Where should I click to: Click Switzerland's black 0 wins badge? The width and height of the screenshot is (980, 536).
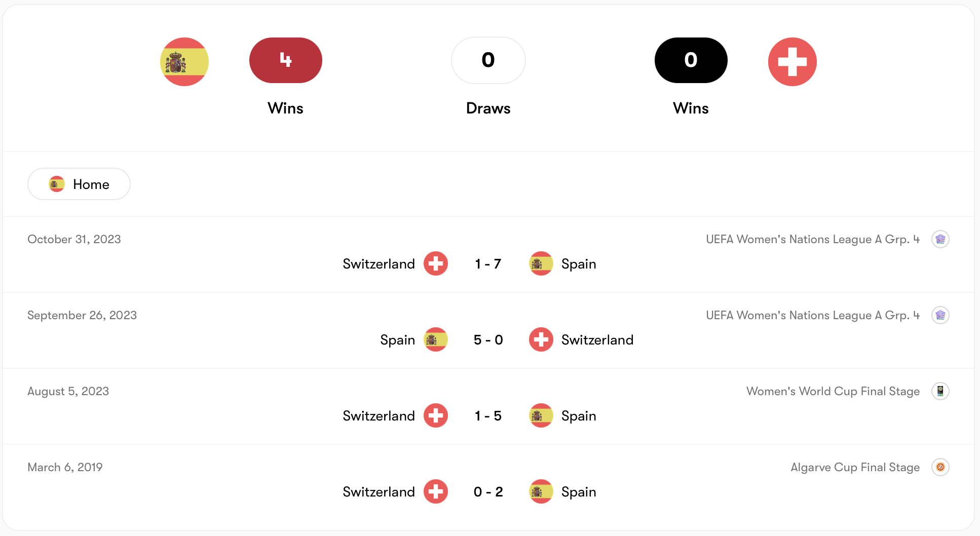[x=691, y=60]
